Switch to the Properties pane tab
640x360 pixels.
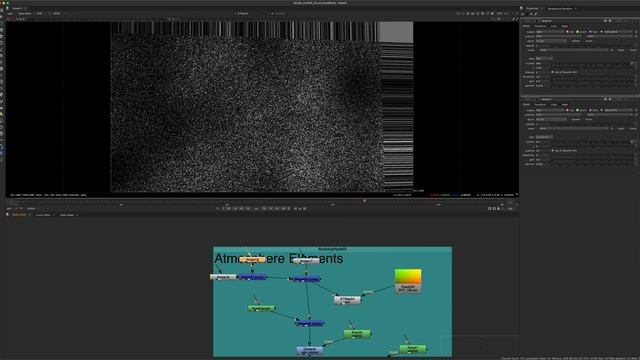(x=532, y=9)
